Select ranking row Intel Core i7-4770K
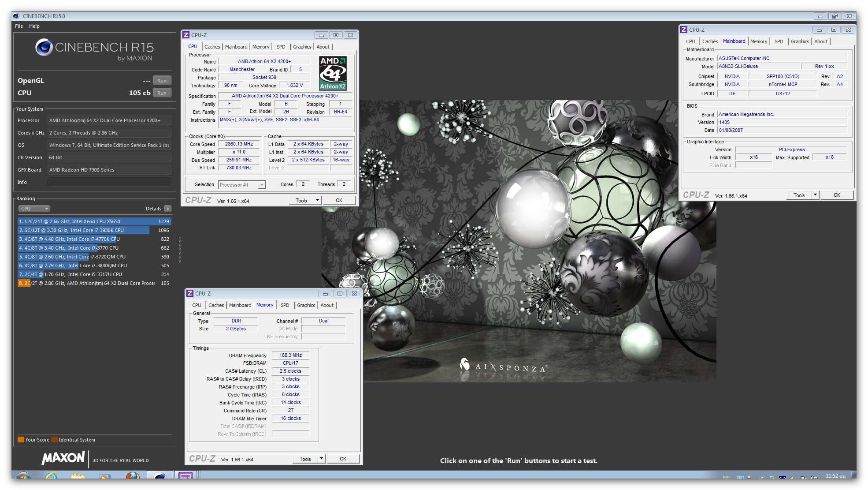Viewport: 868px width, 490px height. click(94, 239)
